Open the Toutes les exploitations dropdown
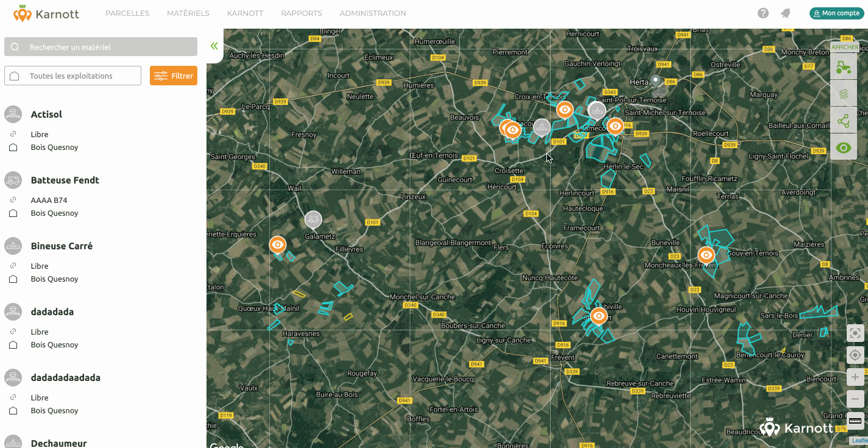This screenshot has height=448, width=868. [x=72, y=76]
